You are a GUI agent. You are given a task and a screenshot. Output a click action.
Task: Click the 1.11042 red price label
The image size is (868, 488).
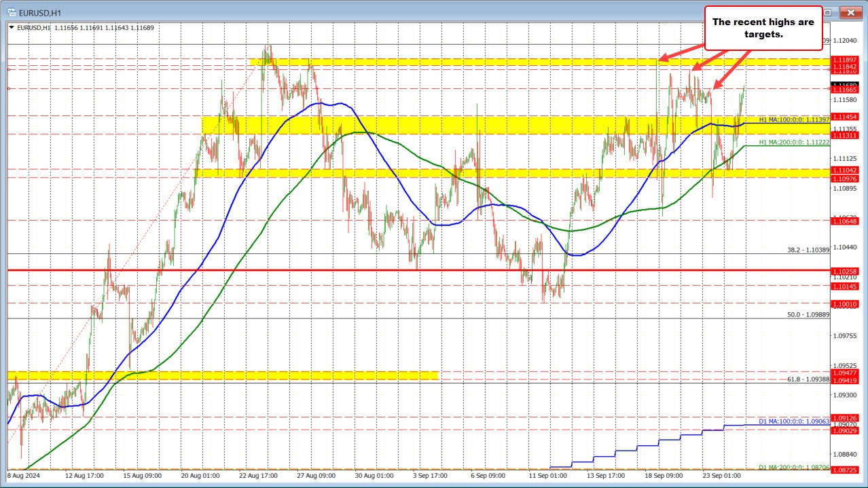(844, 170)
